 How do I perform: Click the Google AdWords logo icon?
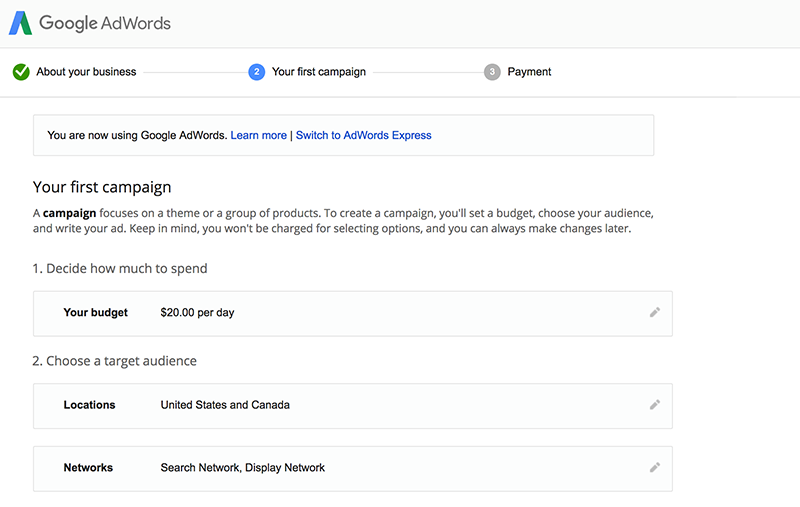tap(21, 23)
